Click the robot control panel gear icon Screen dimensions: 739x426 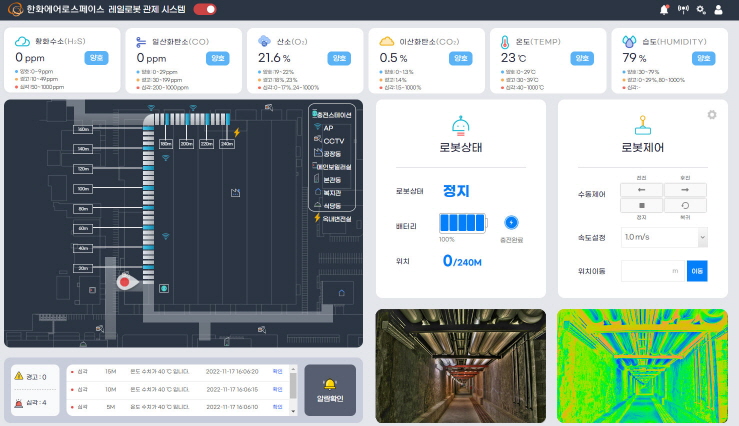712,115
